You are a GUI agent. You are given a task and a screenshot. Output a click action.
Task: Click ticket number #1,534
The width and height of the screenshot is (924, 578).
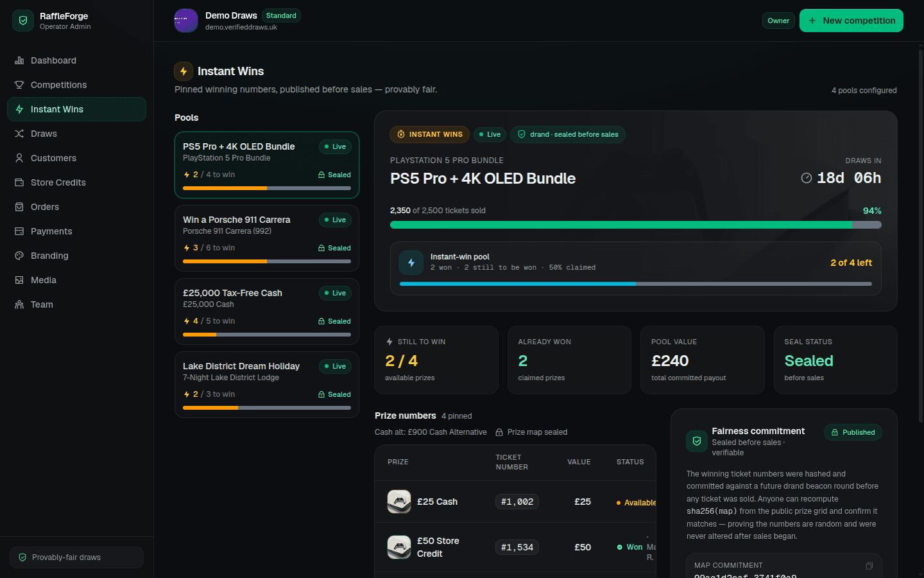517,547
